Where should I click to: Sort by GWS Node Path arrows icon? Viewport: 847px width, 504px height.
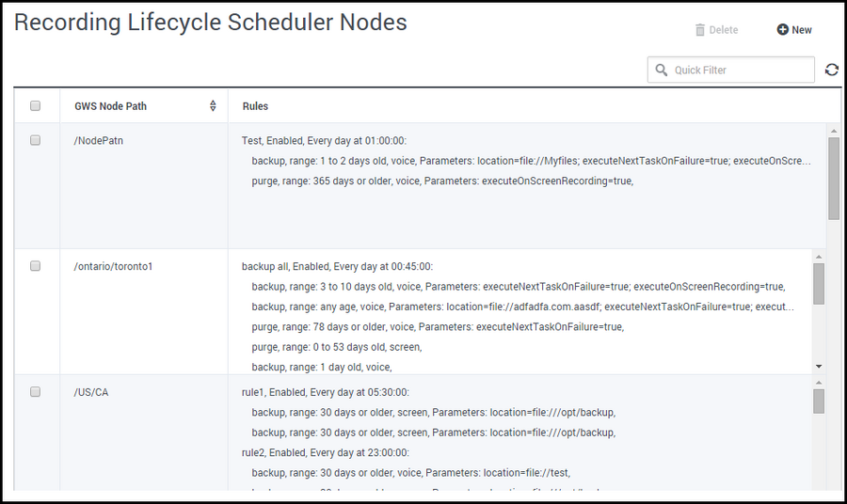point(213,106)
